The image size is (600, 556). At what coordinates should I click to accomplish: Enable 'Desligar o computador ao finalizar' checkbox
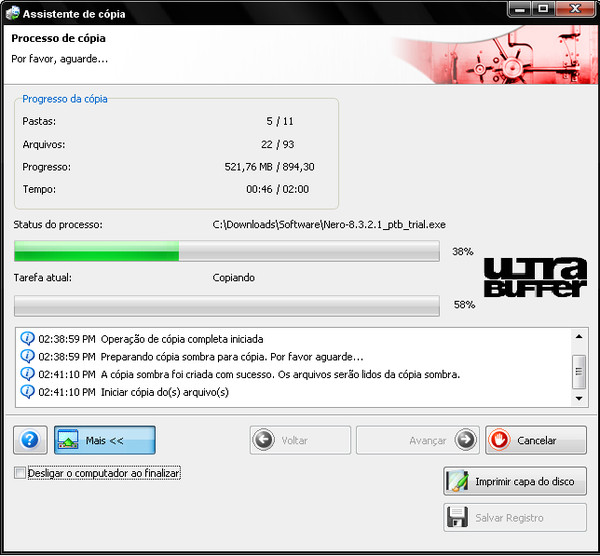(x=20, y=473)
